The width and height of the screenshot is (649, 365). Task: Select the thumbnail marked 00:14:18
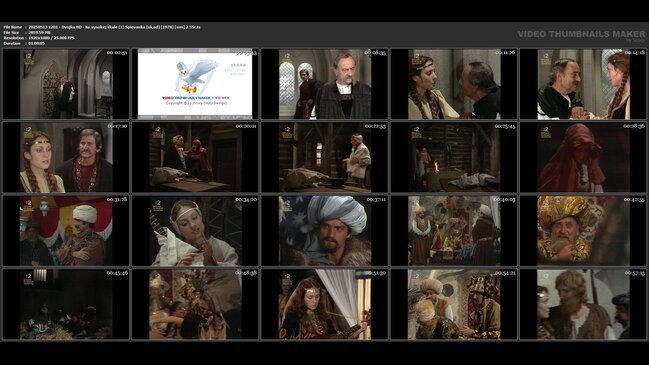tap(583, 84)
